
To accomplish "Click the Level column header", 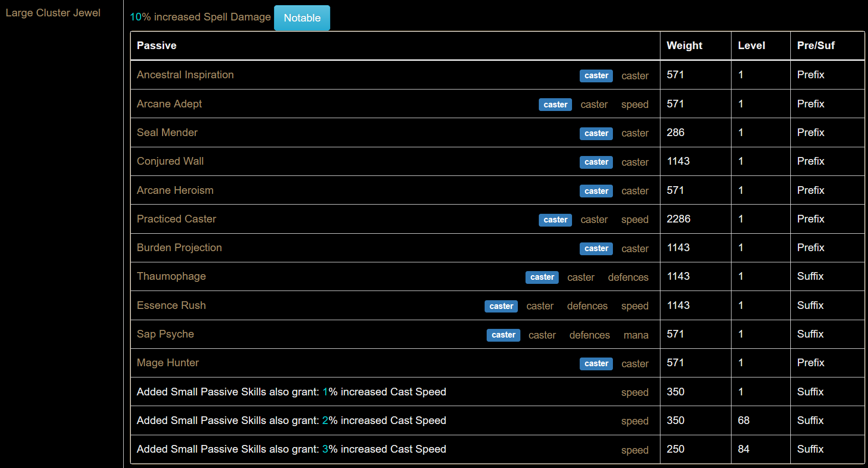I will [x=751, y=46].
